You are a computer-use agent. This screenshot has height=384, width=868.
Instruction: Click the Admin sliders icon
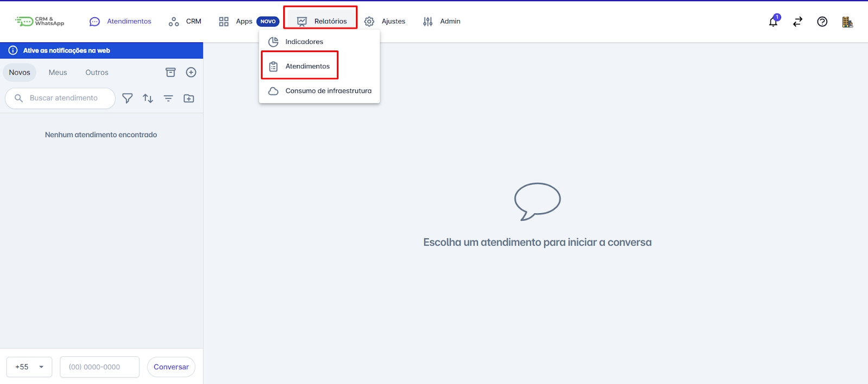point(428,22)
